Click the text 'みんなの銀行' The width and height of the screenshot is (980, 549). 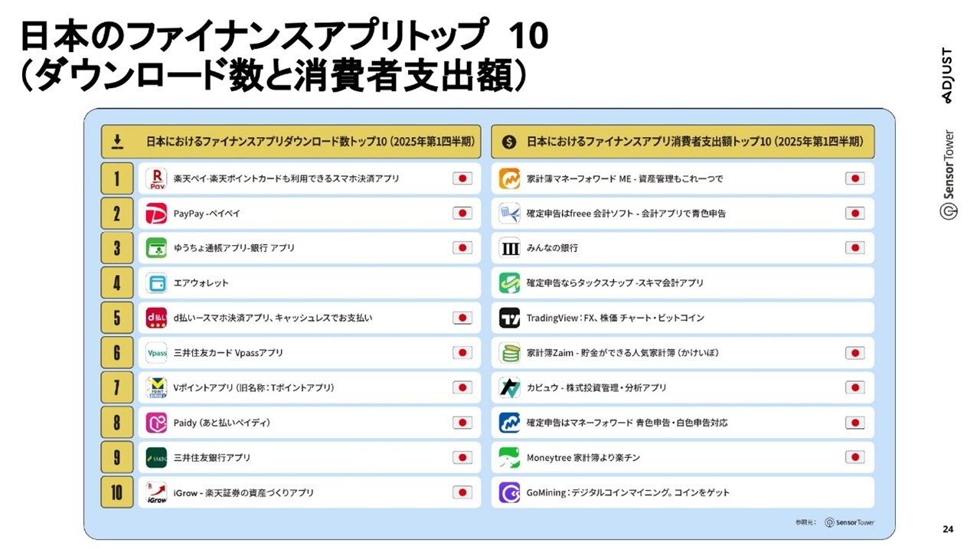click(553, 248)
